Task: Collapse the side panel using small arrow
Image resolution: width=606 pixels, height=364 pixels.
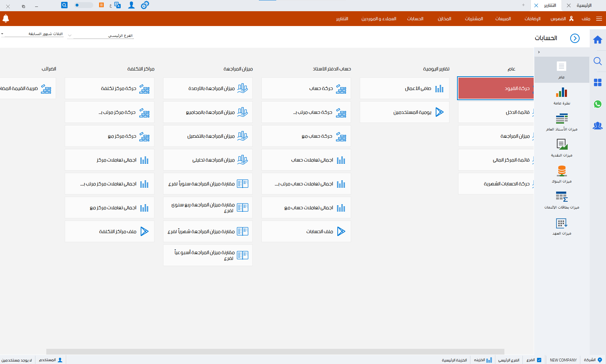Action: (539, 52)
